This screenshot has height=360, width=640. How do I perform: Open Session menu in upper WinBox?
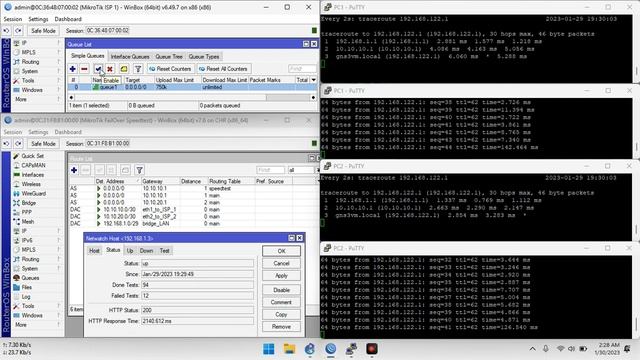(13, 19)
